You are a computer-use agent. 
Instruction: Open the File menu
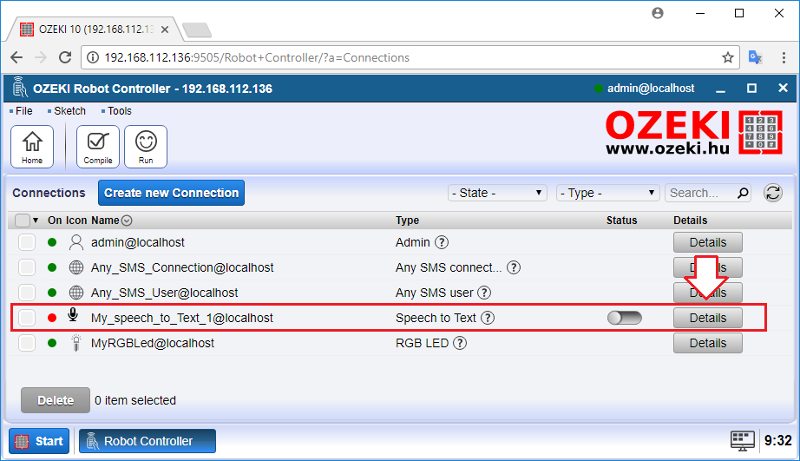point(21,111)
